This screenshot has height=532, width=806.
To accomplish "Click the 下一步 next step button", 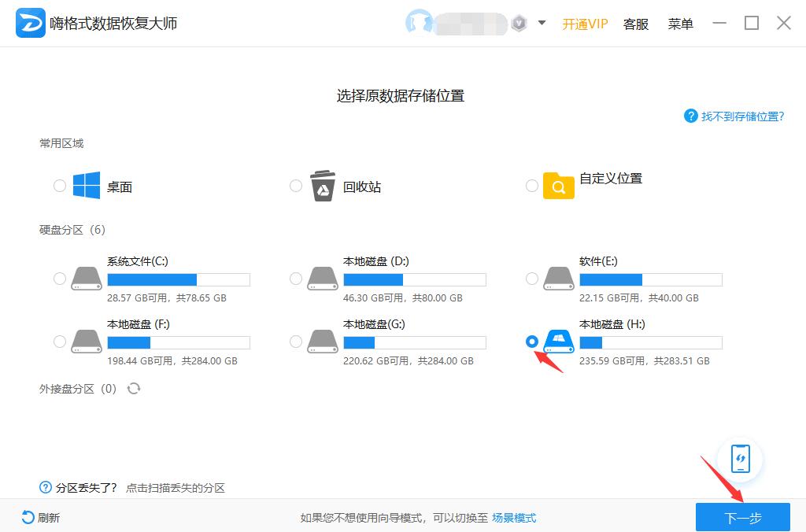I will (x=743, y=518).
